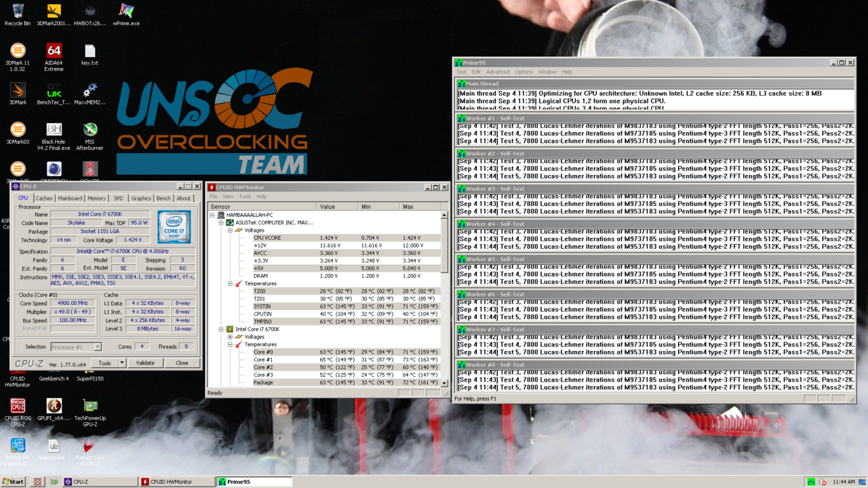This screenshot has width=868, height=488.
Task: Click CPU-Z Validate button
Action: tap(145, 363)
